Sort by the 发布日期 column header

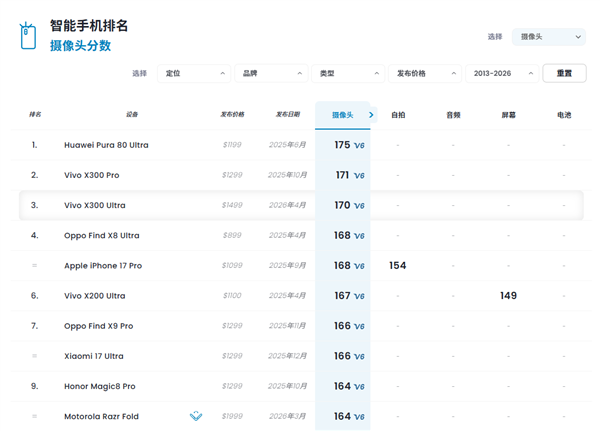[288, 114]
